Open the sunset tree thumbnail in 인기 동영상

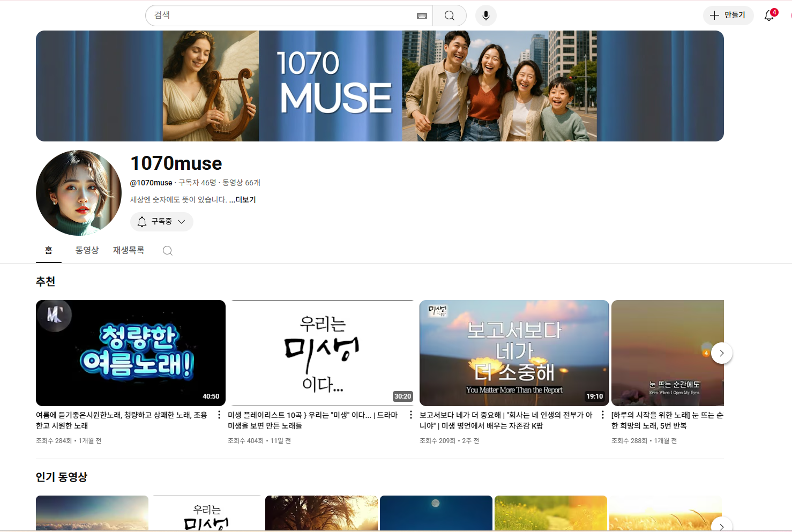pyautogui.click(x=322, y=513)
